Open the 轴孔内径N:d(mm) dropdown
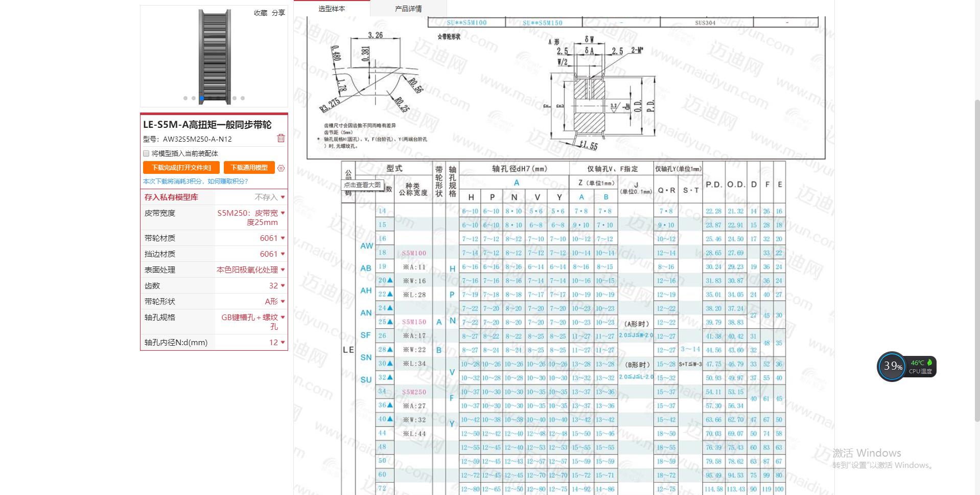This screenshot has width=980, height=495. pos(251,343)
